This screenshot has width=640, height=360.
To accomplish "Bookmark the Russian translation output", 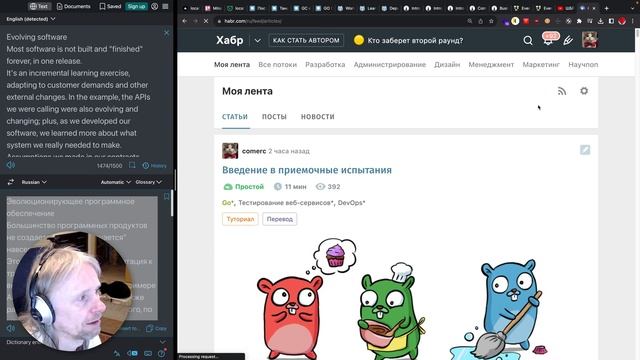I will click(167, 197).
